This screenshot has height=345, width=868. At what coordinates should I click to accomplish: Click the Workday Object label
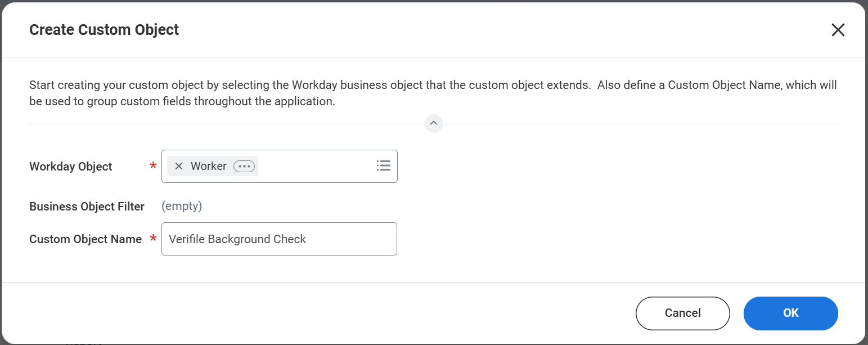(x=71, y=167)
